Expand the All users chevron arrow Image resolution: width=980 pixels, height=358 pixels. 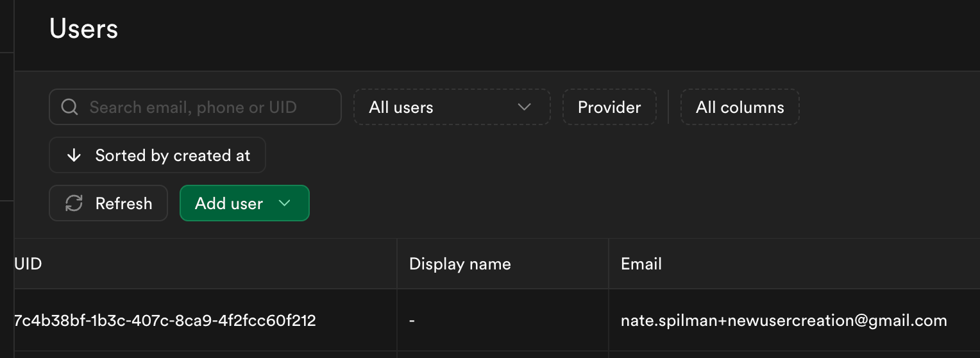(524, 107)
